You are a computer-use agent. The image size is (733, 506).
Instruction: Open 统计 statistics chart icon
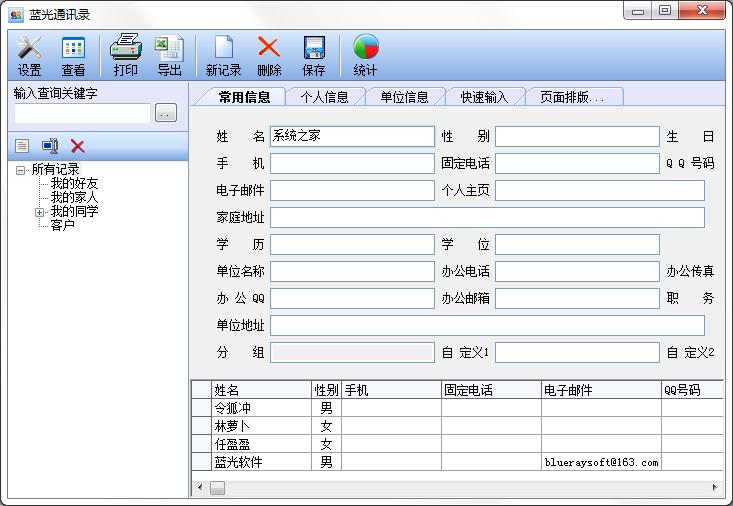[x=366, y=55]
